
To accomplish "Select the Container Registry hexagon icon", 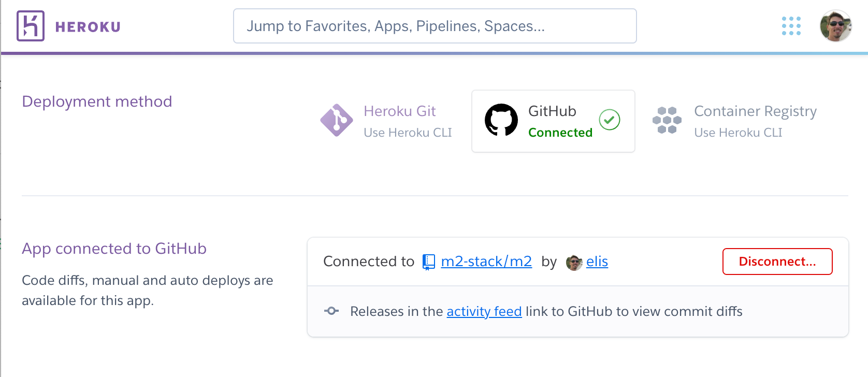I will [667, 121].
